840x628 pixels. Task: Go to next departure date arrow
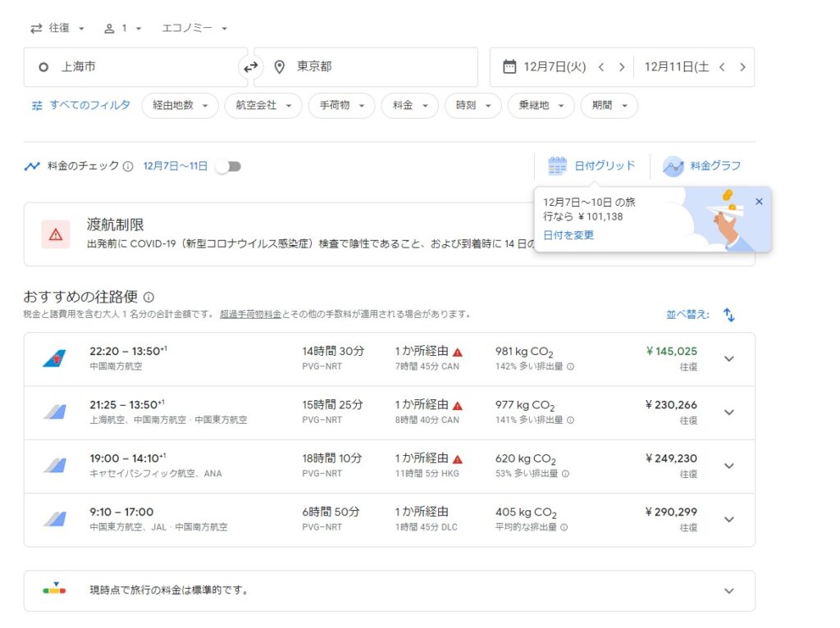coord(622,67)
